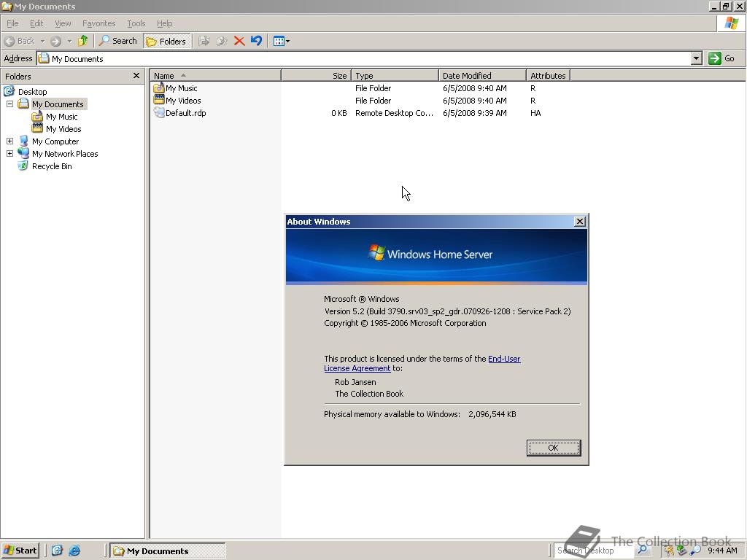Image resolution: width=747 pixels, height=560 pixels.
Task: Click the keys tray icon
Action: pos(670,551)
